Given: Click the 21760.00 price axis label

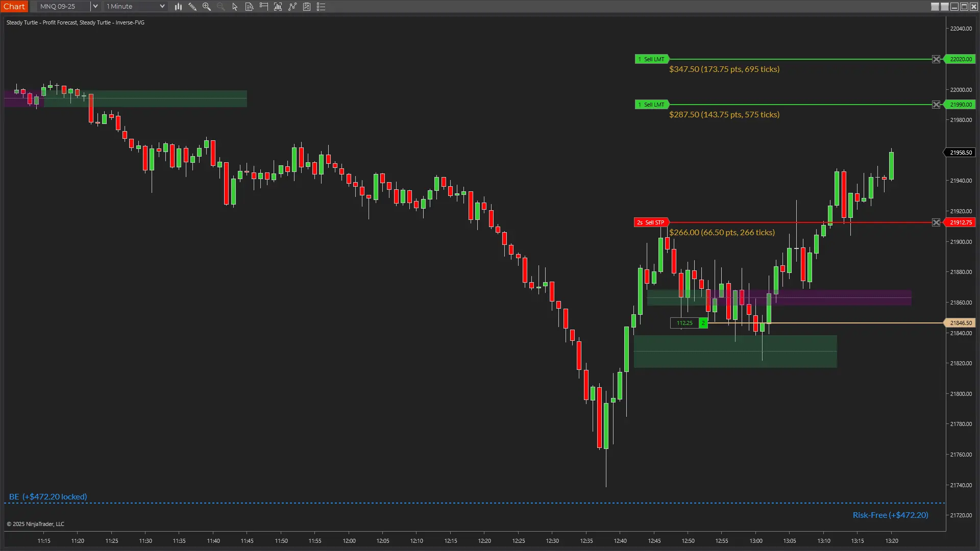Looking at the screenshot, I should pyautogui.click(x=961, y=455).
